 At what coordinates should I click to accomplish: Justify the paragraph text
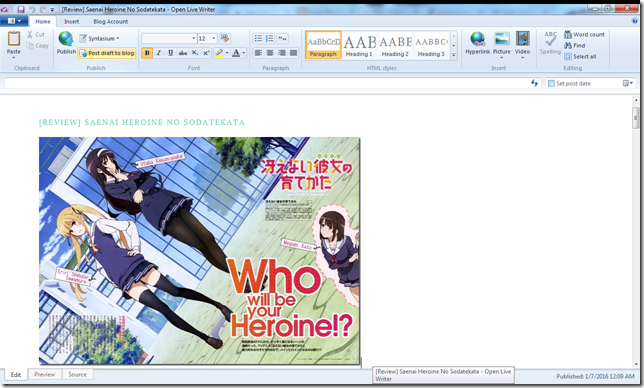293,53
